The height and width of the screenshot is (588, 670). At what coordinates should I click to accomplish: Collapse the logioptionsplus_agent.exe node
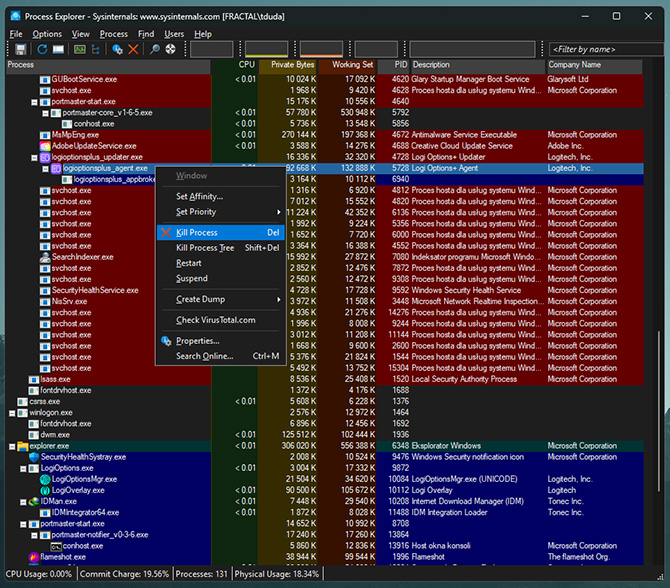(x=45, y=169)
